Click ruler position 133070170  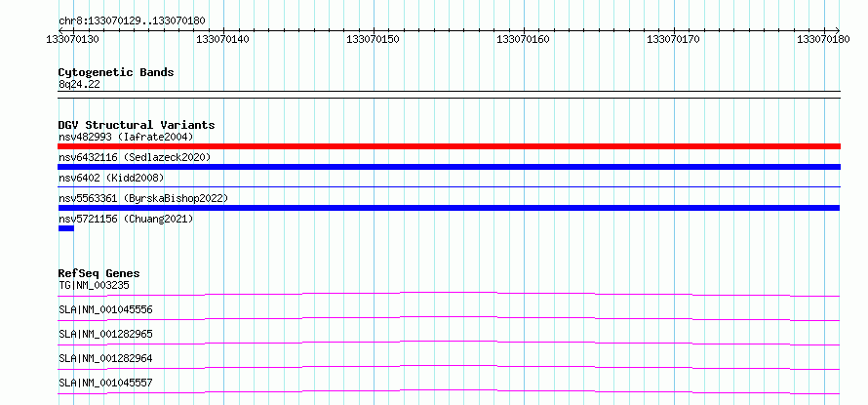coord(674,39)
